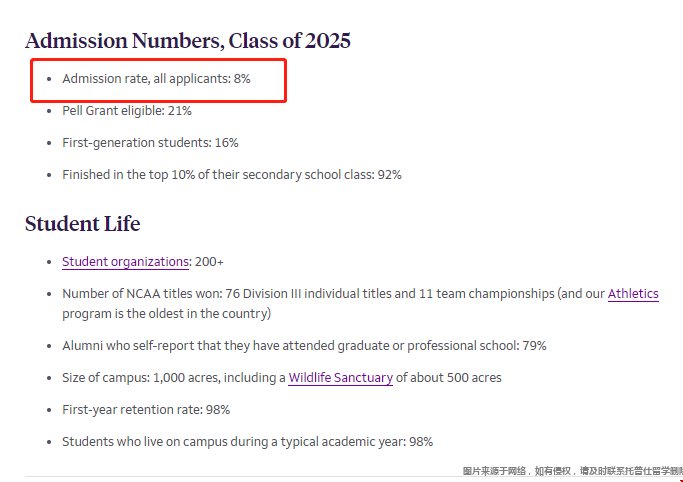
Task: Click the "of about 500 acres" text
Action: 449,378
